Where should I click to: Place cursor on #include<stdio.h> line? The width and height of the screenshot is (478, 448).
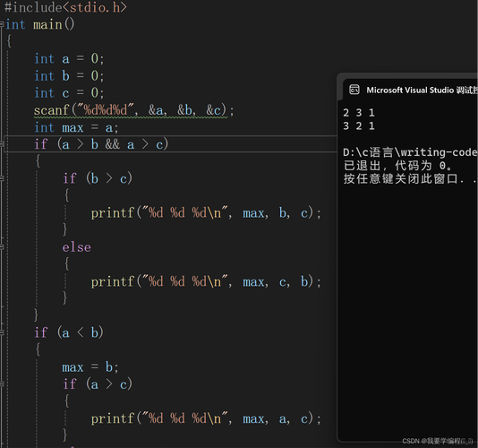pyautogui.click(x=65, y=7)
